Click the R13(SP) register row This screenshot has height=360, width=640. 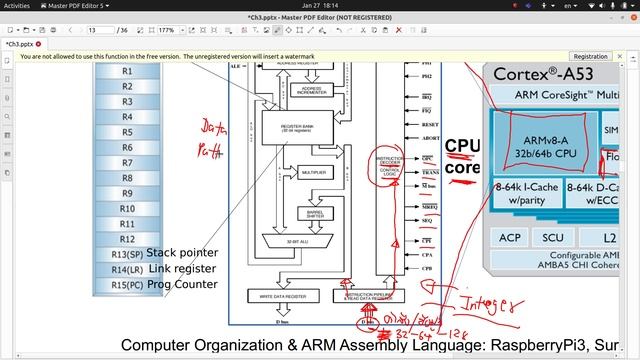coord(127,254)
